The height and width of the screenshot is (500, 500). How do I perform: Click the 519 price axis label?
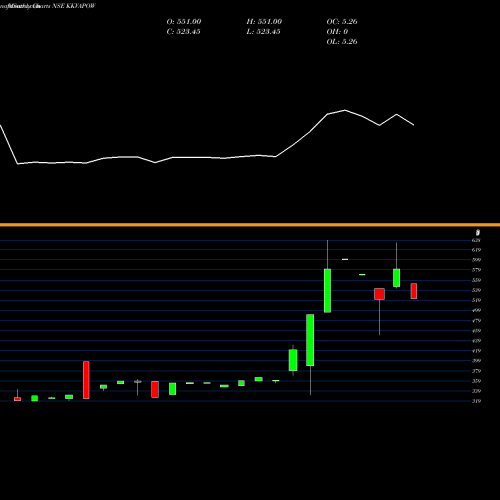[476, 300]
